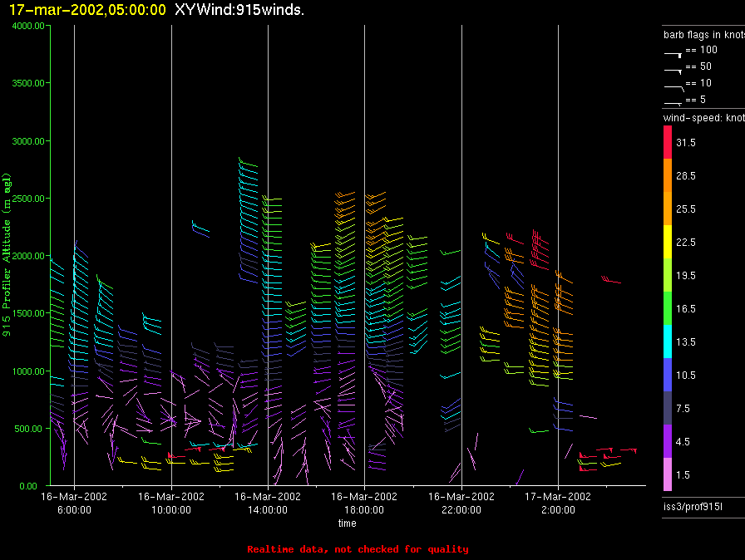This screenshot has width=745, height=560.
Task: Click the 4000.00 altitude tick label
Action: click(28, 26)
